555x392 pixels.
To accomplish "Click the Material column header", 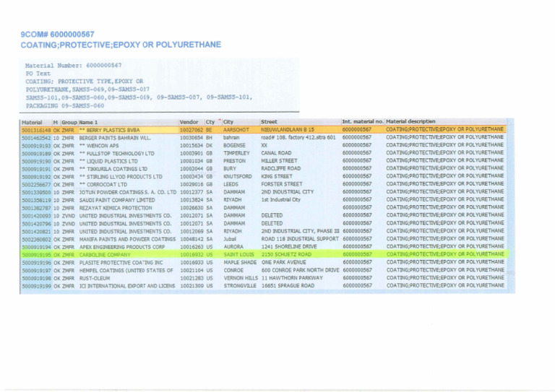I will (32, 122).
